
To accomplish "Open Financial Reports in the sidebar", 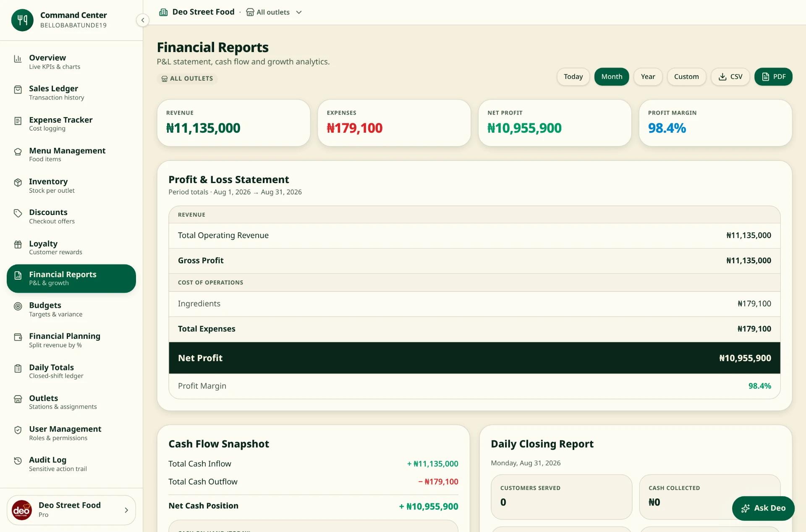I will 71,278.
